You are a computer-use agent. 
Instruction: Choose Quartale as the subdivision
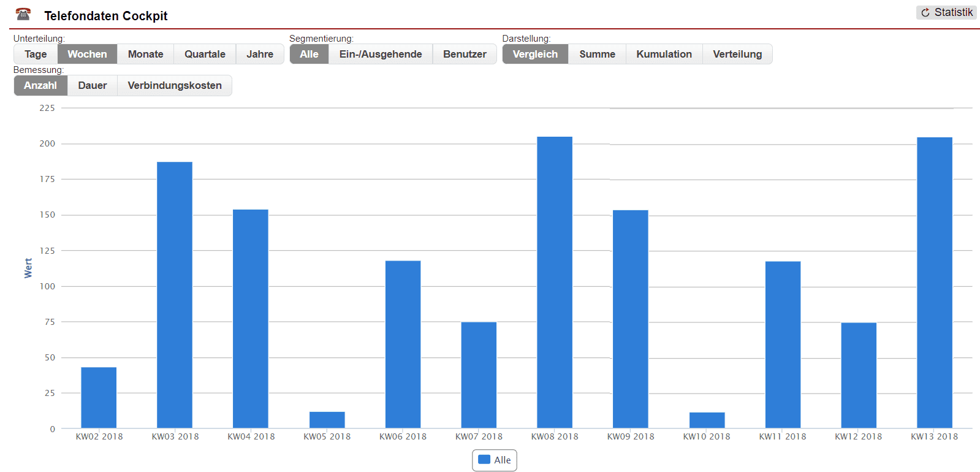click(x=205, y=54)
